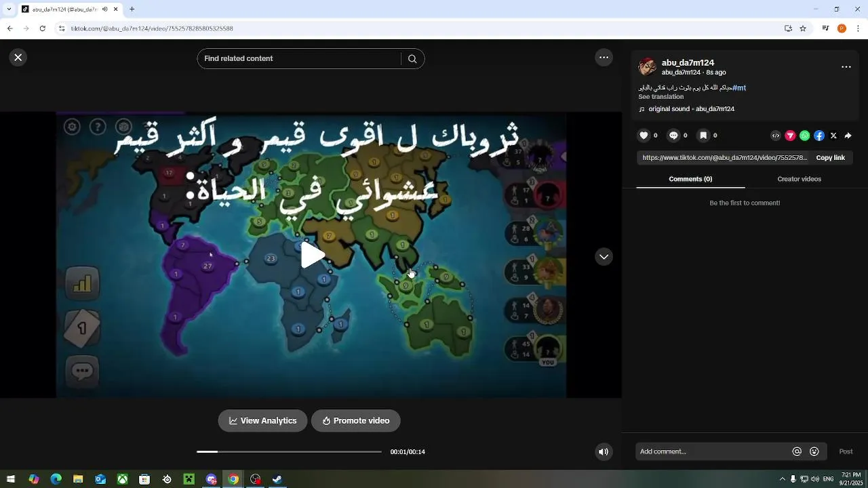Seek along the video progress bar
The width and height of the screenshot is (868, 488).
[289, 451]
